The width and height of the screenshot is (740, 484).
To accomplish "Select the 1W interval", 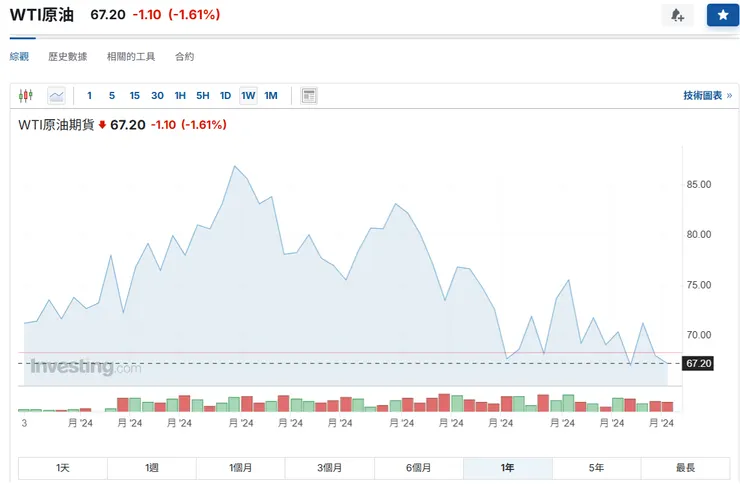I will [x=248, y=96].
